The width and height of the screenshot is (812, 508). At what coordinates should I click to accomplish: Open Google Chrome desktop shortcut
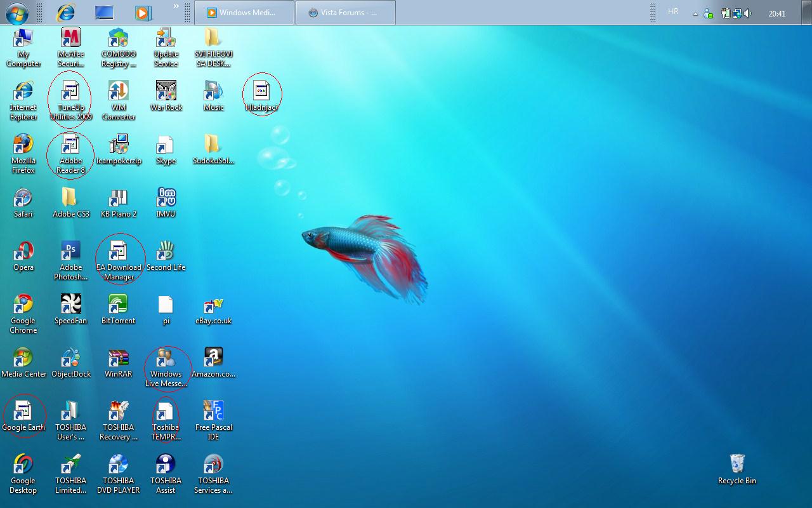tap(23, 314)
